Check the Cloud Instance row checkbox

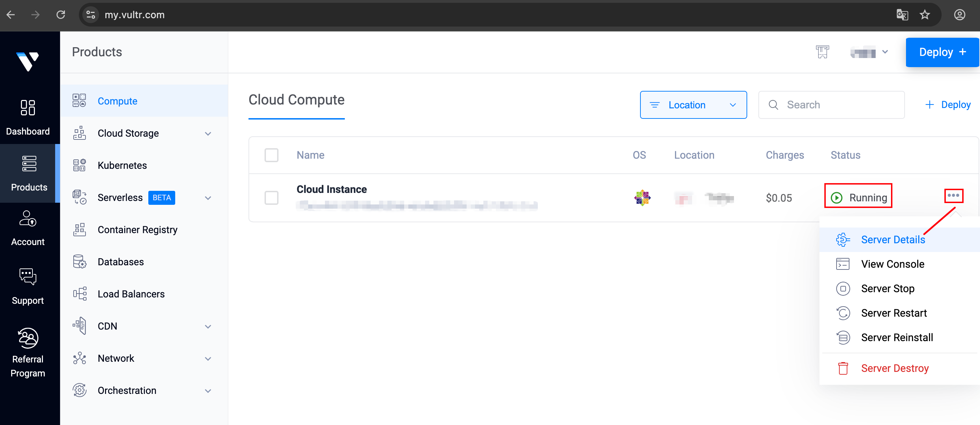click(271, 198)
